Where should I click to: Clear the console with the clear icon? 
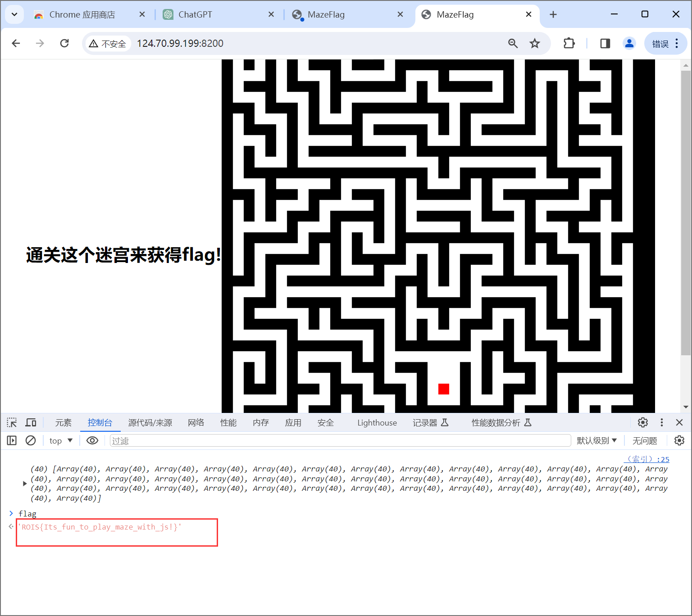[x=30, y=440]
